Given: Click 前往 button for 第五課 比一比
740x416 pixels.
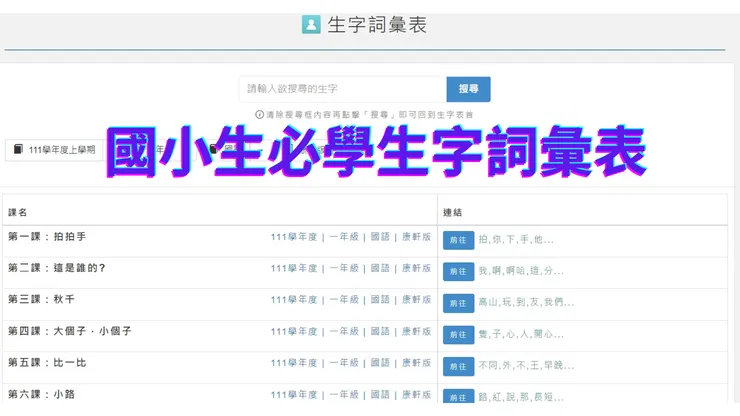Looking at the screenshot, I should pos(458,366).
